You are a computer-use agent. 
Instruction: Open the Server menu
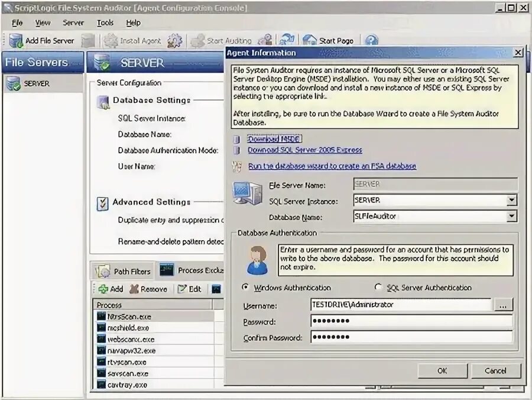pos(73,22)
